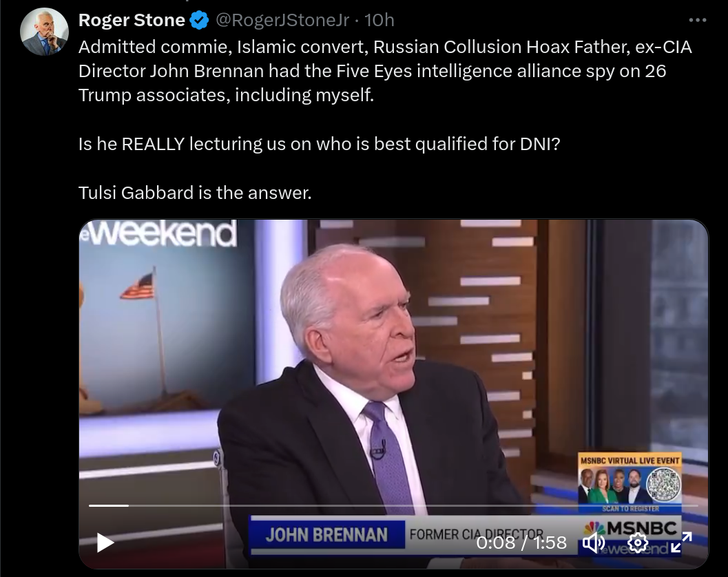The width and height of the screenshot is (728, 577).
Task: Click the MSNBC logo in the video
Action: click(630, 529)
